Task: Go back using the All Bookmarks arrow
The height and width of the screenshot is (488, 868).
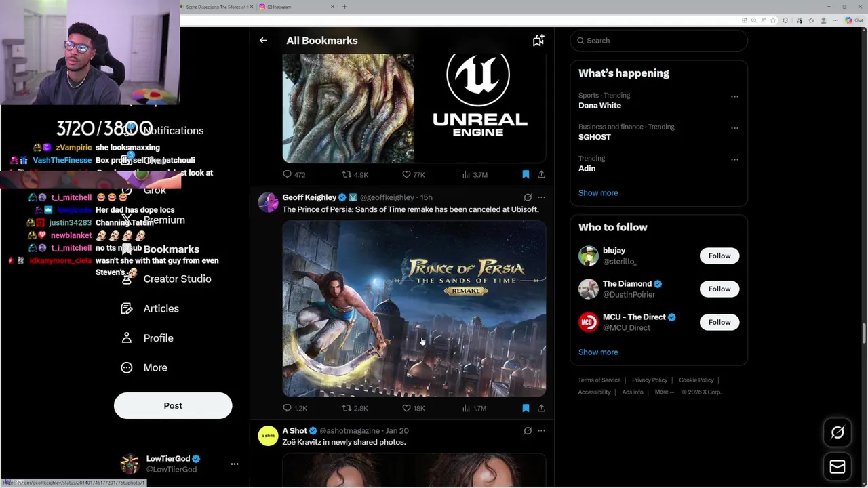Action: pos(263,41)
